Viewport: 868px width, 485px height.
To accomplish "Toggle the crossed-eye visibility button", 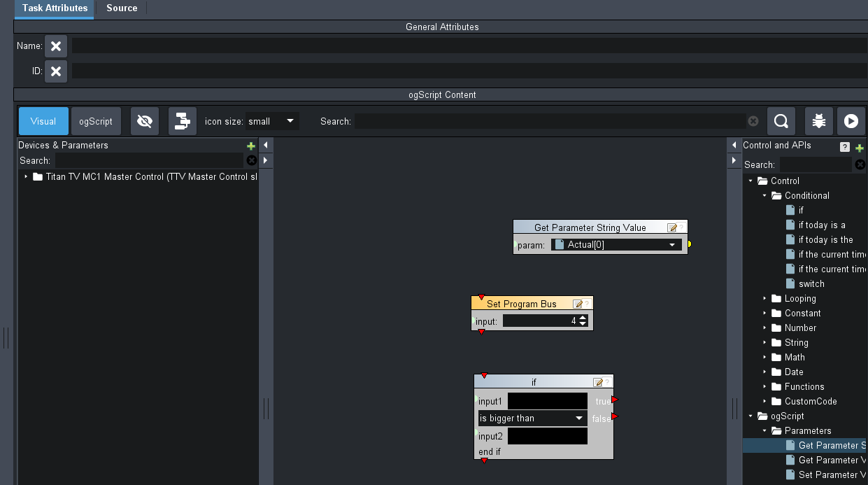I will point(145,121).
